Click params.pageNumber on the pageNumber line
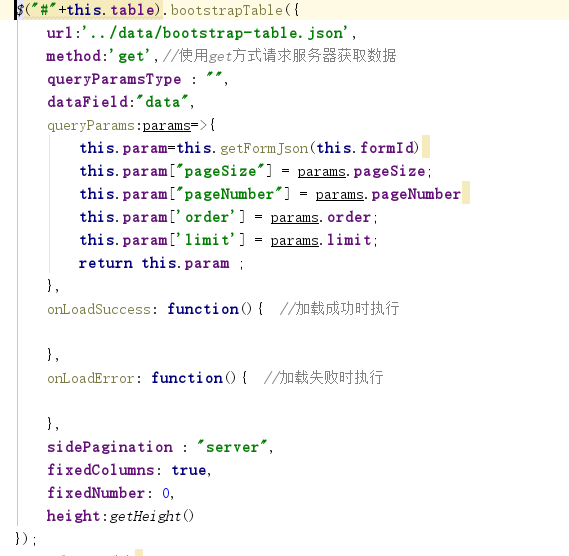569x556 pixels. coord(388,195)
